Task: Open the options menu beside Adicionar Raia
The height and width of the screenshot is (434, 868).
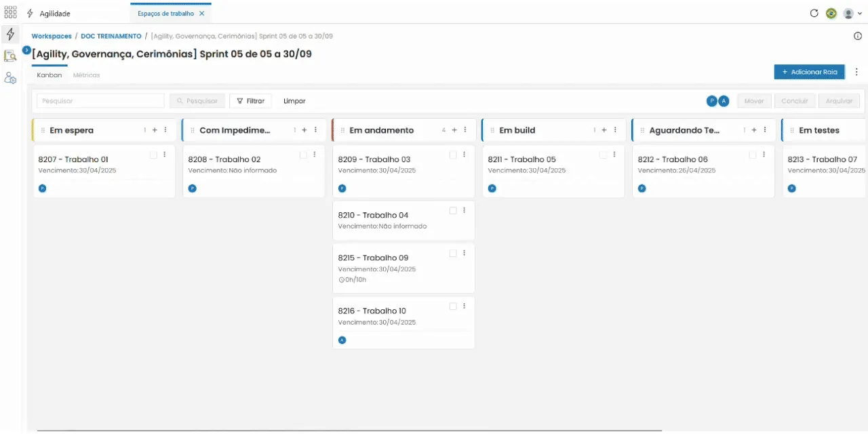Action: pyautogui.click(x=856, y=72)
